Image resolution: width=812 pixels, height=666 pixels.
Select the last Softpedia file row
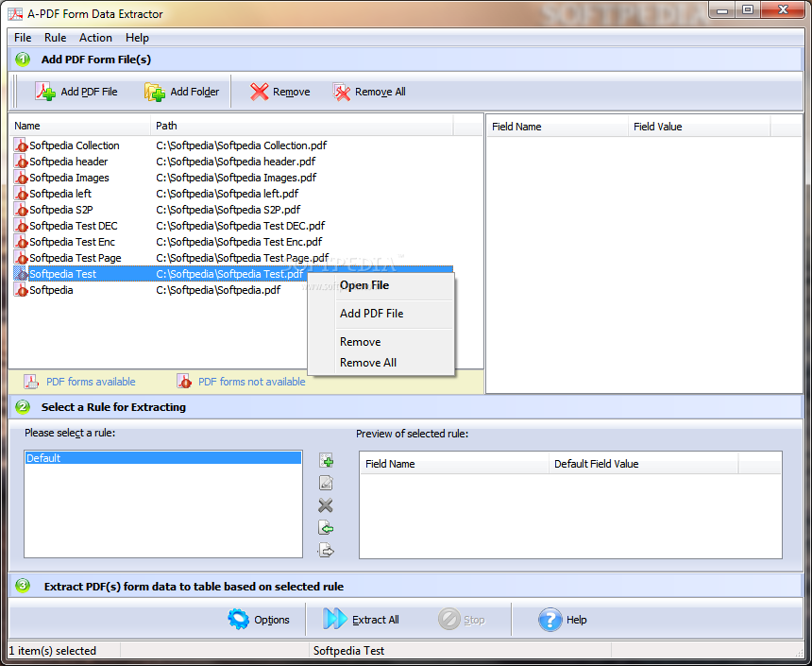(x=161, y=290)
